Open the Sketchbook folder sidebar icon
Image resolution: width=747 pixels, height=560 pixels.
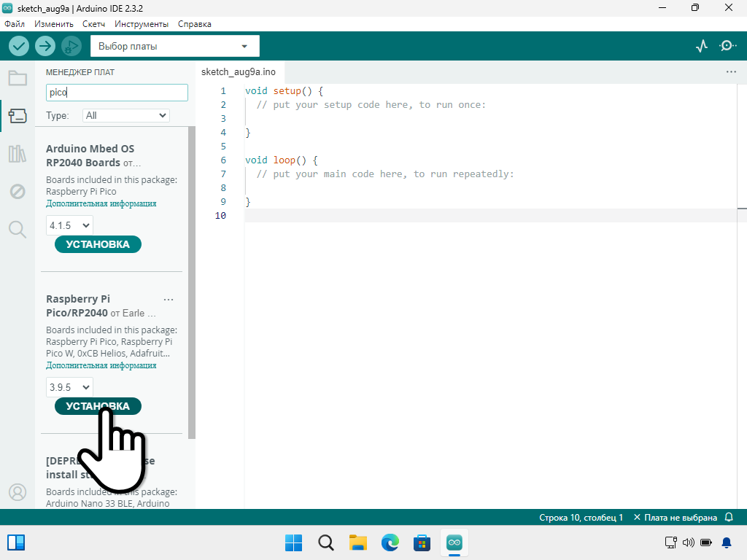coord(18,78)
